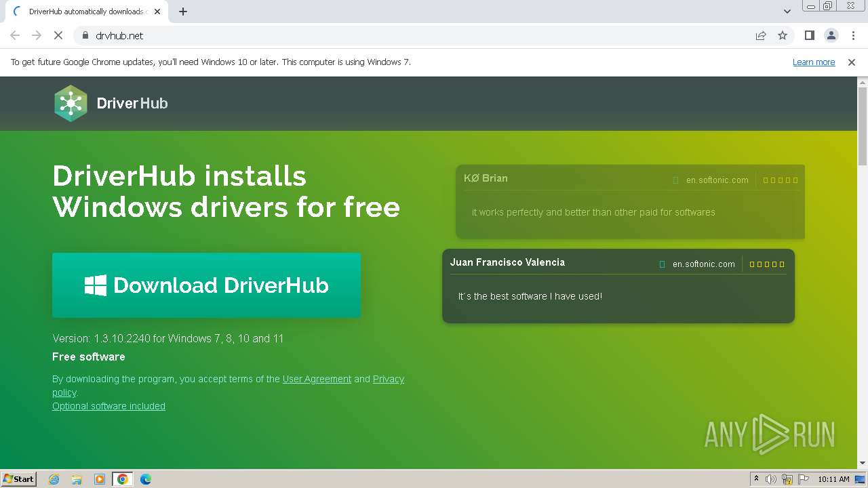Share this page from the address bar
The image size is (868, 488).
pos(761,35)
